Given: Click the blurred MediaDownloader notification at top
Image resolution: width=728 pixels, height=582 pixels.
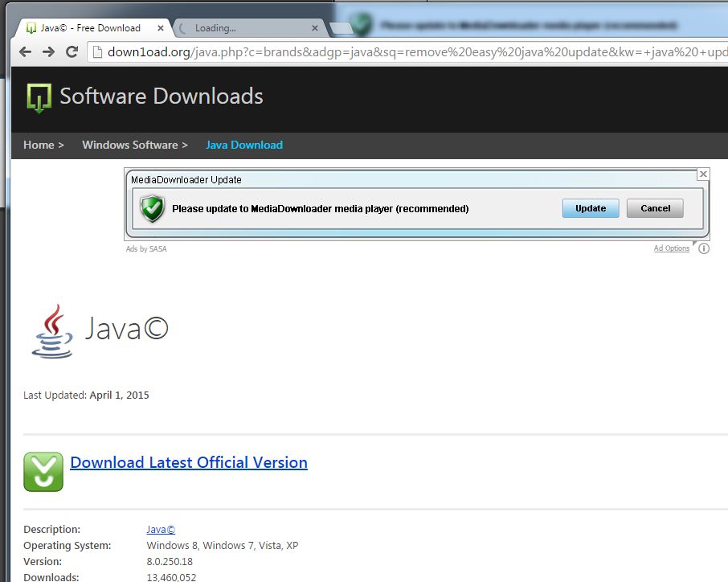Looking at the screenshot, I should pyautogui.click(x=530, y=25).
